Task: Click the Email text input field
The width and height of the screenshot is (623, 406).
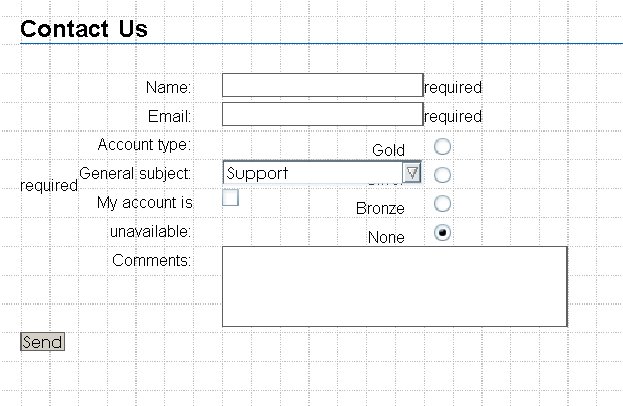Action: click(x=322, y=114)
